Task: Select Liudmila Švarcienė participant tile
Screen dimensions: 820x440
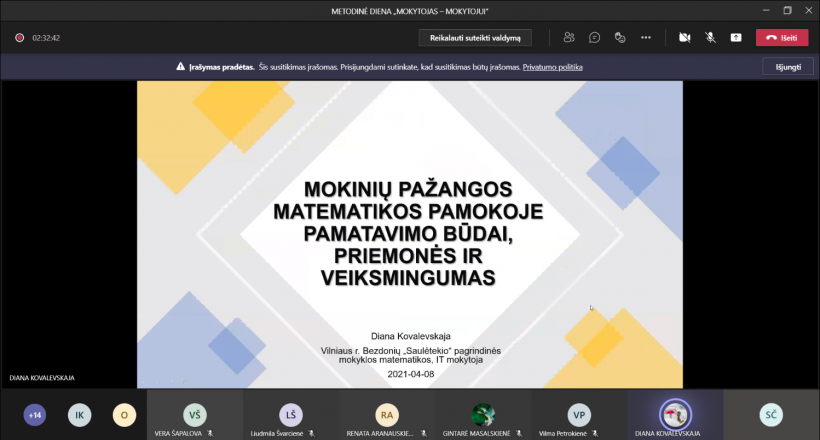Action: (x=290, y=415)
